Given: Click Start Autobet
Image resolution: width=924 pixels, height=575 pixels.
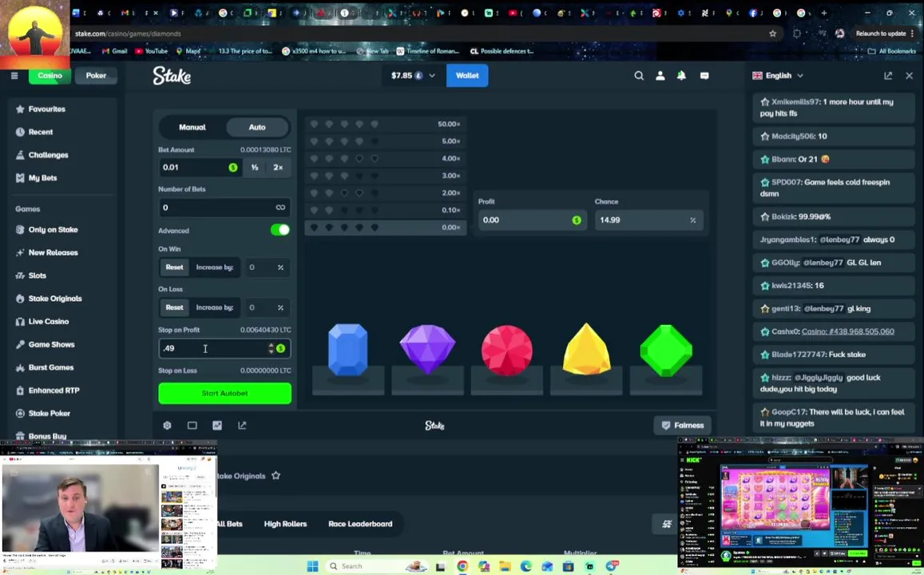Looking at the screenshot, I should click(224, 393).
